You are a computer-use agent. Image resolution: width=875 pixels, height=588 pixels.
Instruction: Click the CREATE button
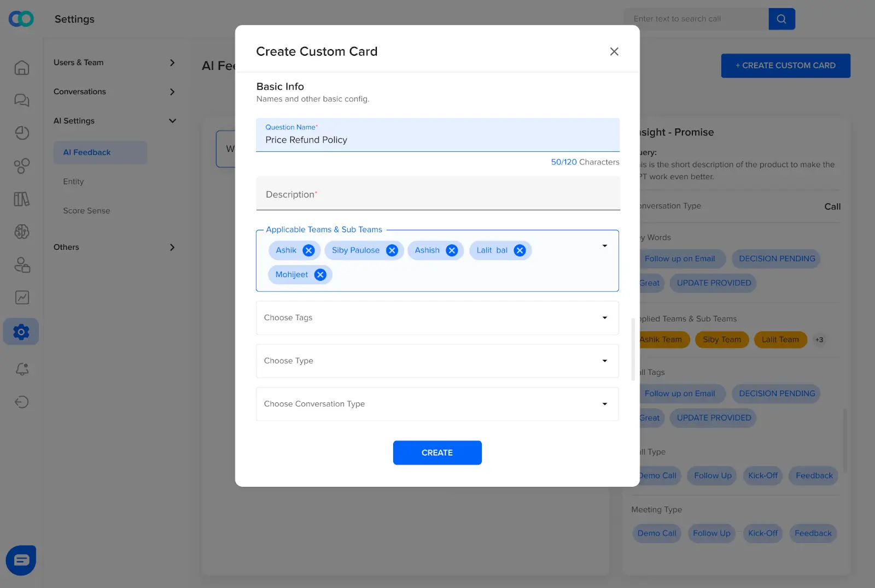coord(437,452)
